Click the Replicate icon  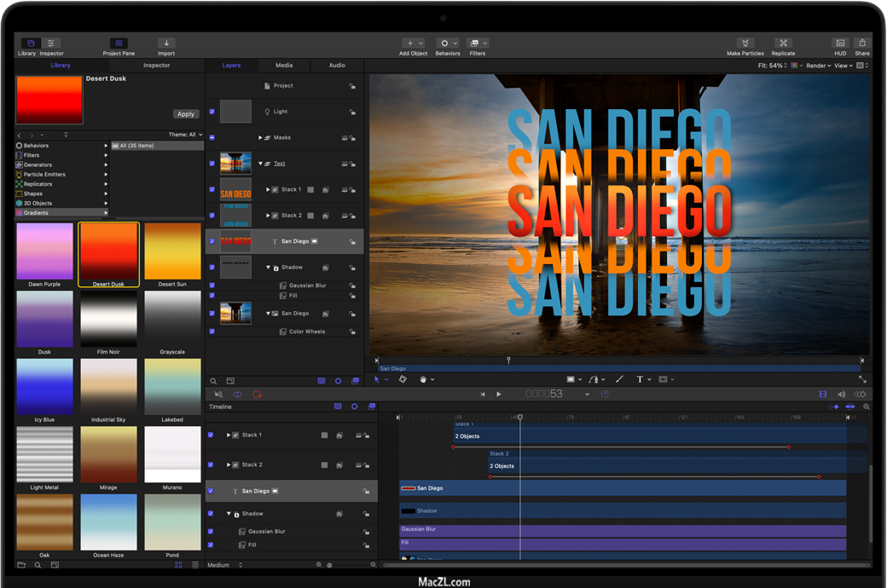coord(783,43)
